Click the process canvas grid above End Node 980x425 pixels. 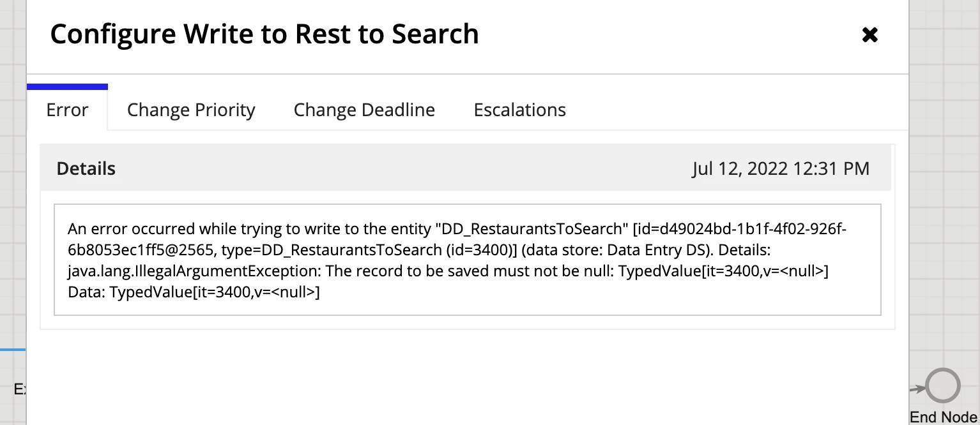[944, 191]
